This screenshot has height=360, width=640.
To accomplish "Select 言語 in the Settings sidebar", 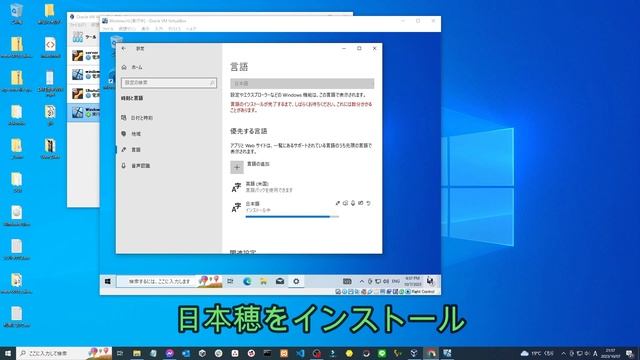I will [131, 150].
